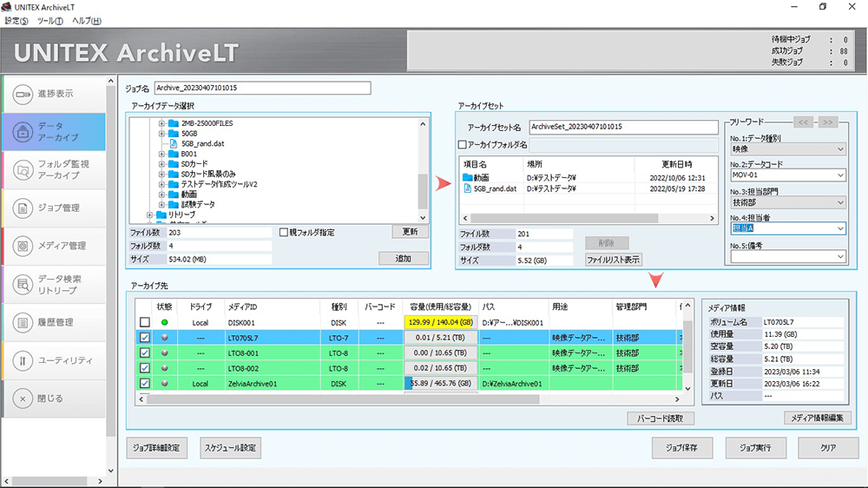The width and height of the screenshot is (868, 488).
Task: Click the ジョブ名 input field
Action: (x=262, y=88)
